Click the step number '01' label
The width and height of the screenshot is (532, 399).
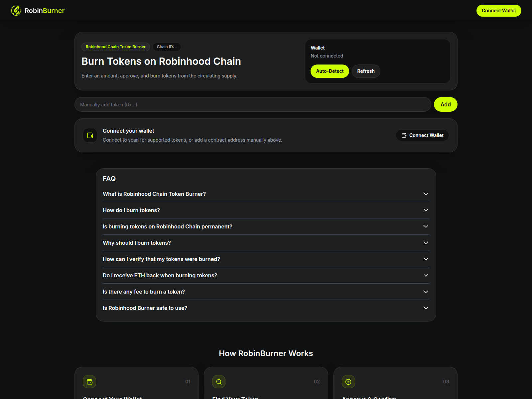pos(188,382)
